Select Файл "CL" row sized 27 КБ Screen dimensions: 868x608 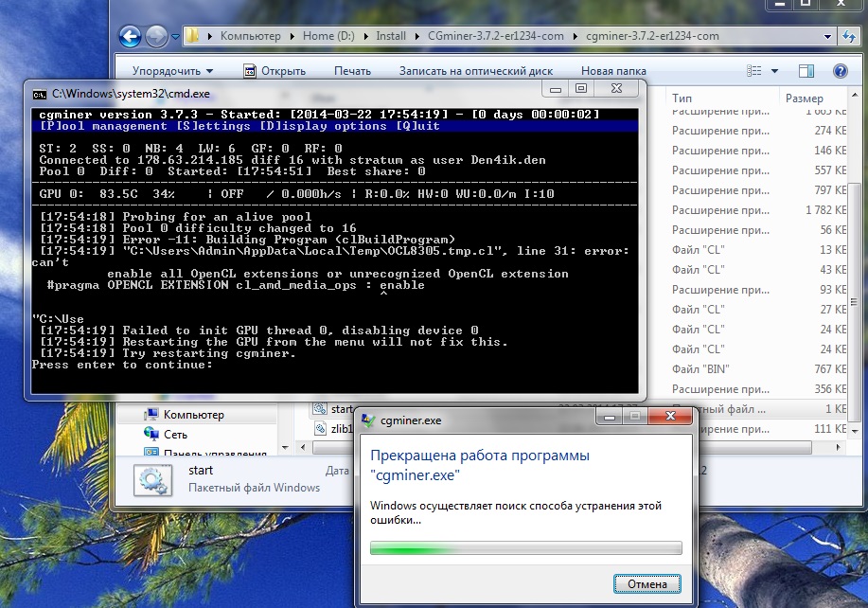758,309
